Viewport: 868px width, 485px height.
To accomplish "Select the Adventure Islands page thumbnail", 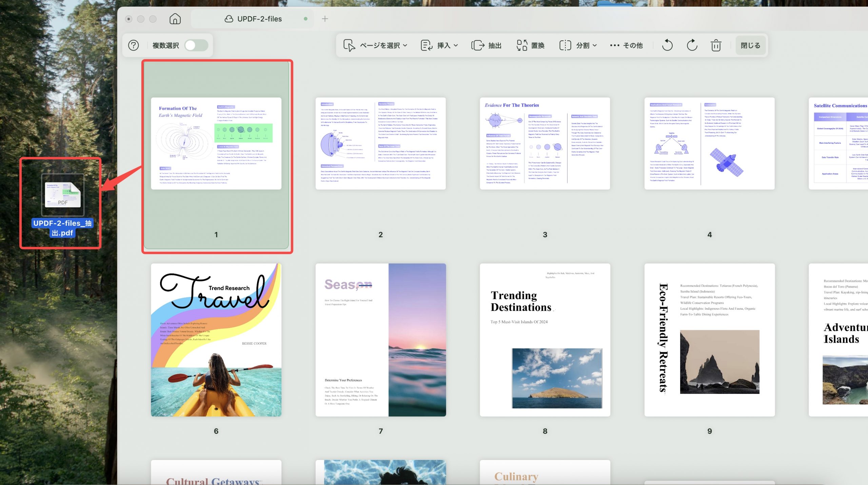I will pos(838,340).
